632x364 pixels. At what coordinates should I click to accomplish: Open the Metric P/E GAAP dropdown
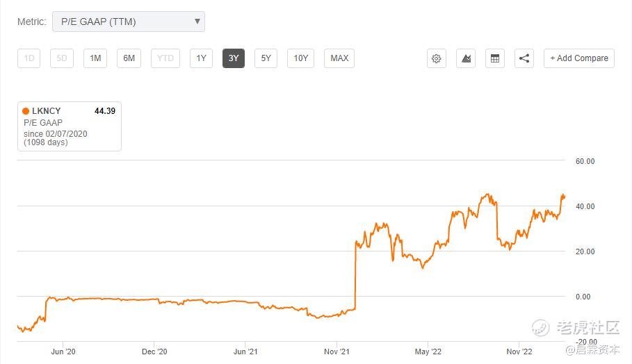click(x=129, y=22)
